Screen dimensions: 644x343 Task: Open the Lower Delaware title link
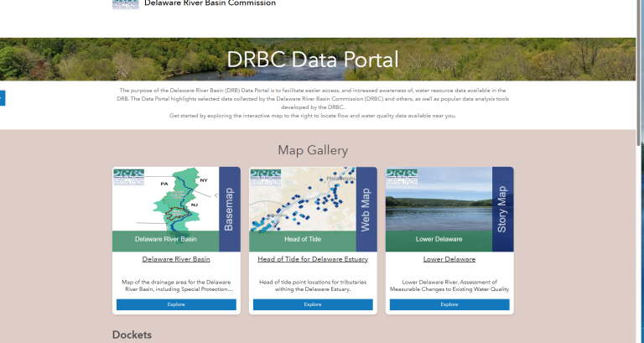tap(449, 260)
